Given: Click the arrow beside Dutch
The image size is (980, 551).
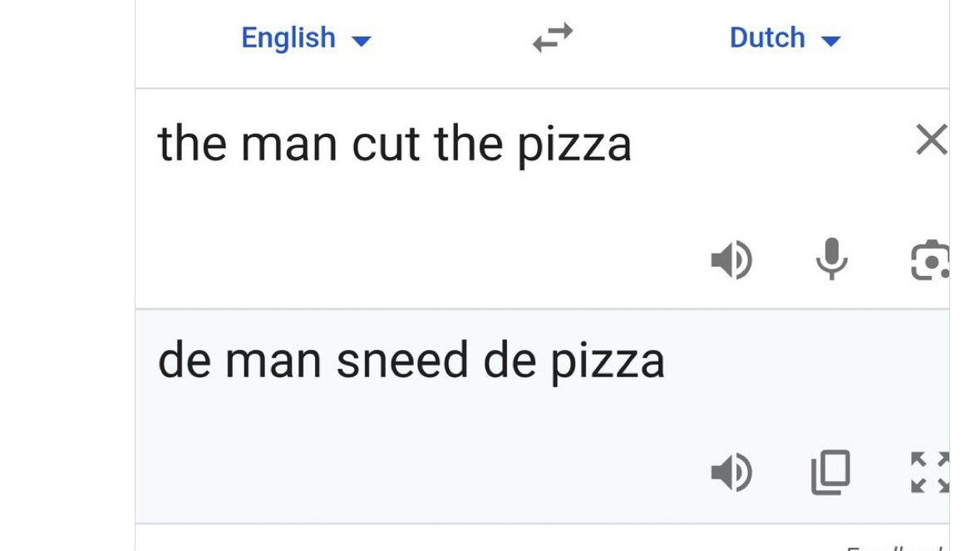Looking at the screenshot, I should [831, 41].
